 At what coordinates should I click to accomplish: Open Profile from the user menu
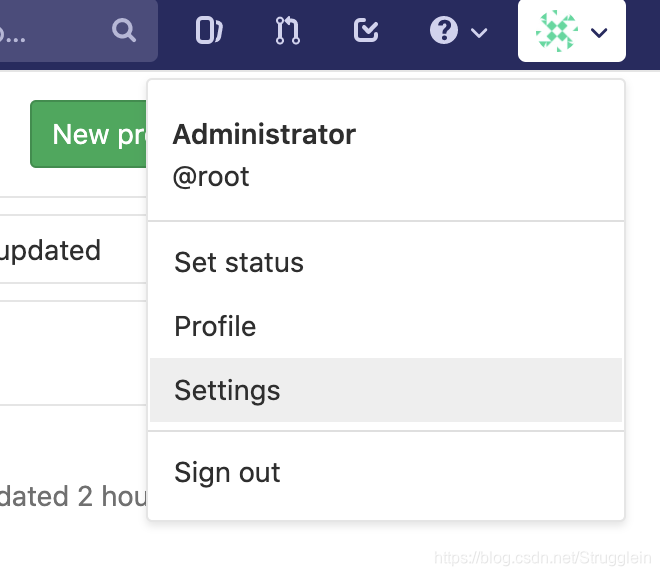(x=386, y=326)
